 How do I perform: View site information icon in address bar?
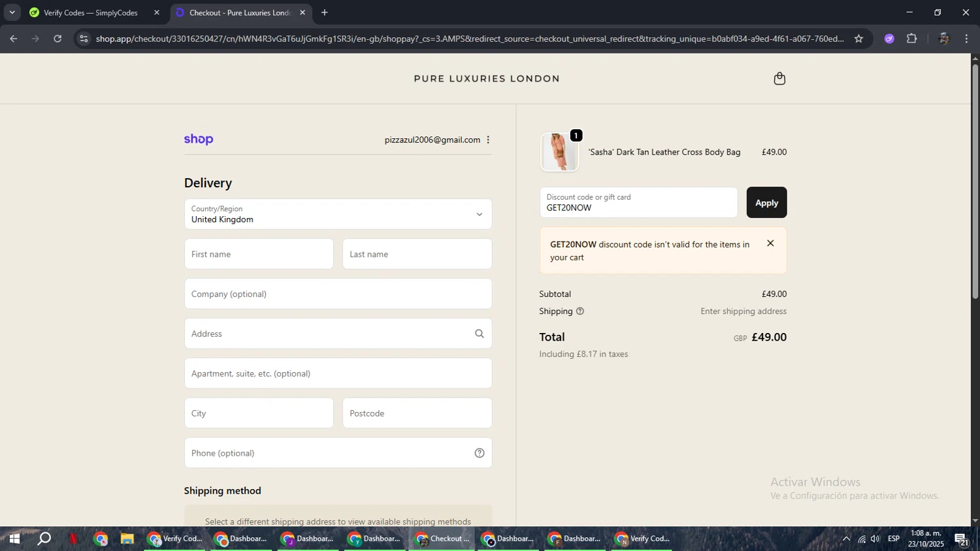coord(83,39)
